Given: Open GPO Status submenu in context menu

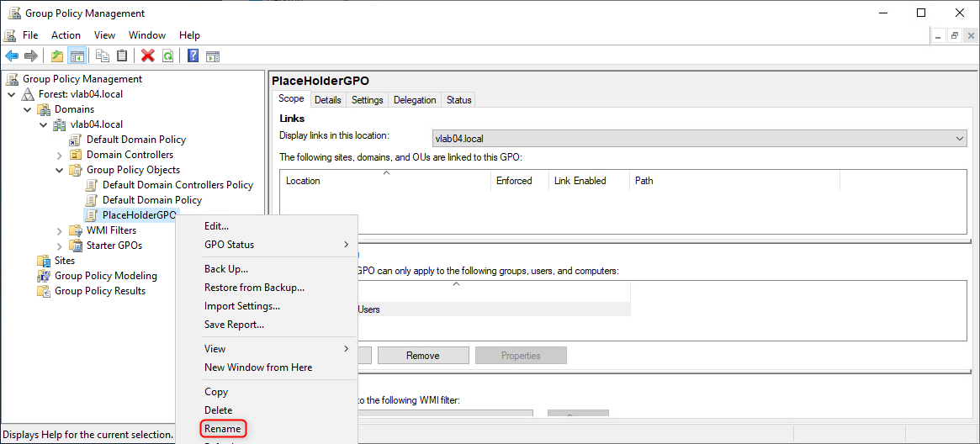Looking at the screenshot, I should click(x=229, y=245).
